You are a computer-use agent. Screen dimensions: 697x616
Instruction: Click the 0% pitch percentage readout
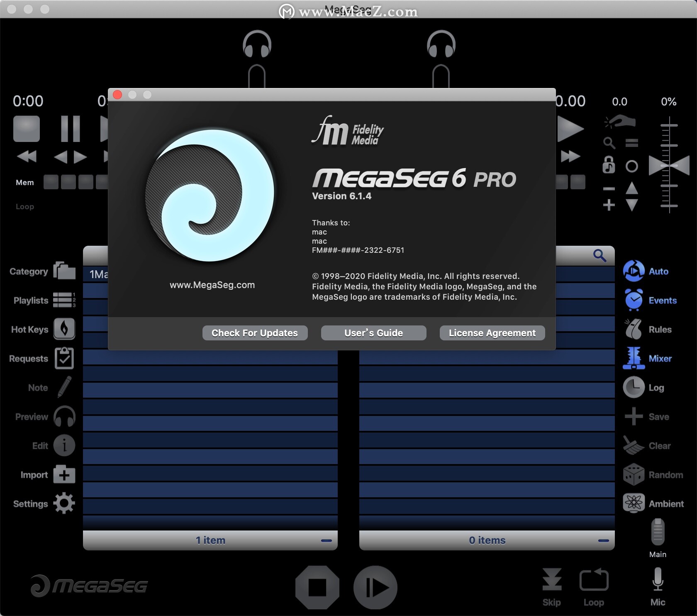(669, 102)
